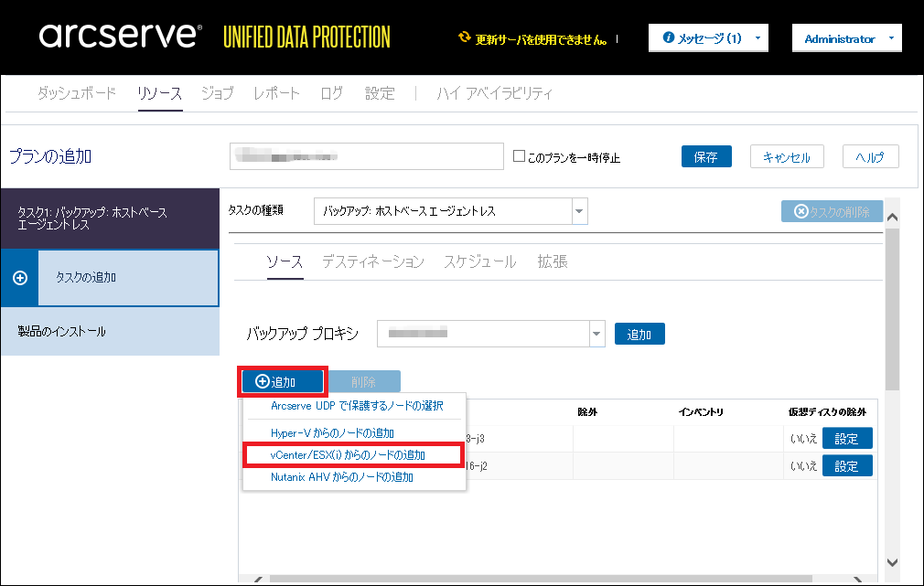
Task: Click the キャンセル button
Action: (786, 156)
